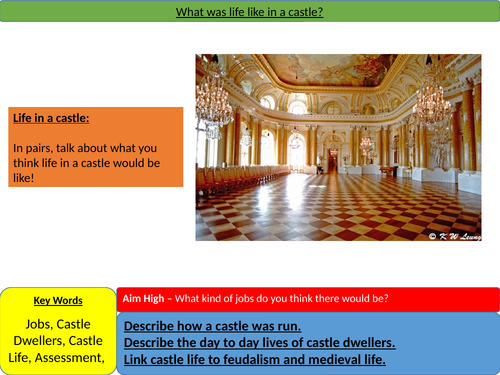This screenshot has width=500, height=375.
Task: Click the left chandelier in the photo
Action: [x=213, y=100]
